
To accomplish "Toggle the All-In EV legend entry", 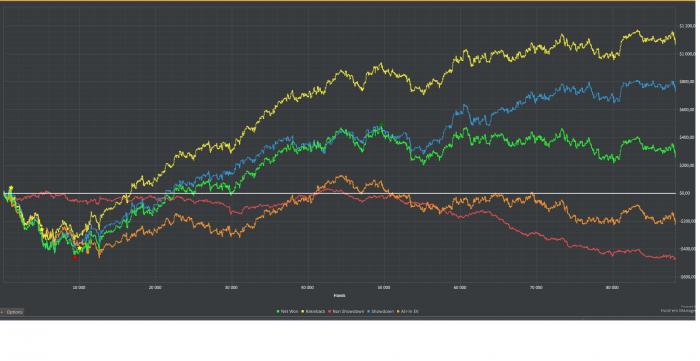I will pyautogui.click(x=408, y=311).
